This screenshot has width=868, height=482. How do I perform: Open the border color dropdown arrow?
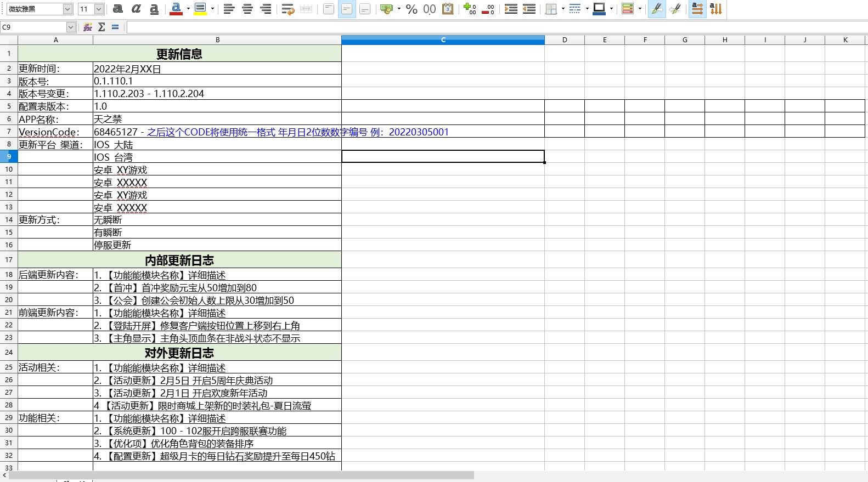(611, 9)
